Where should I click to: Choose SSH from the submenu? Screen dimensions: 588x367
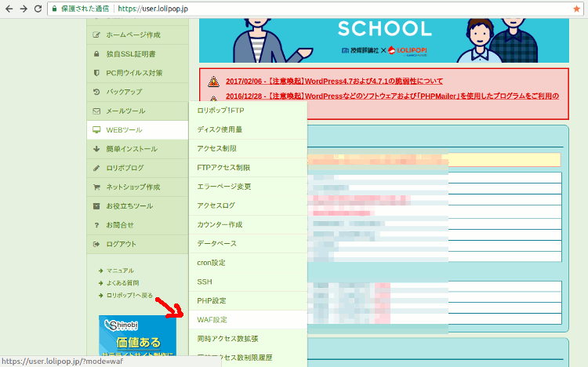248,282
